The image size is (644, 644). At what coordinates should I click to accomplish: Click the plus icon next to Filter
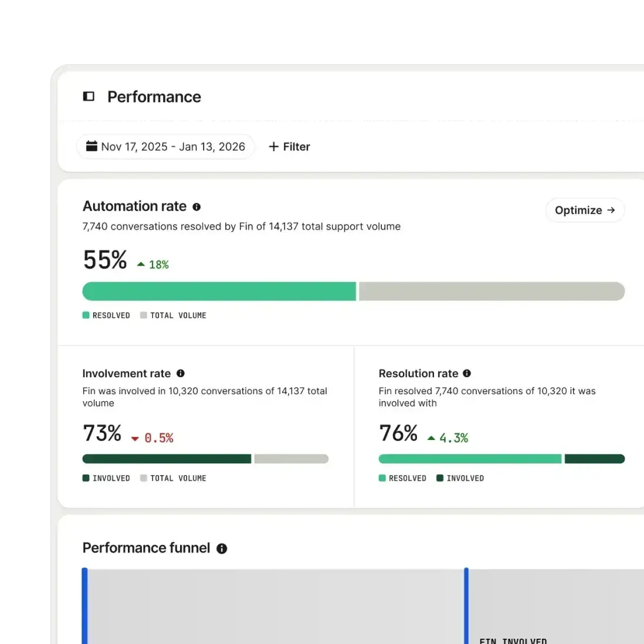click(x=273, y=147)
